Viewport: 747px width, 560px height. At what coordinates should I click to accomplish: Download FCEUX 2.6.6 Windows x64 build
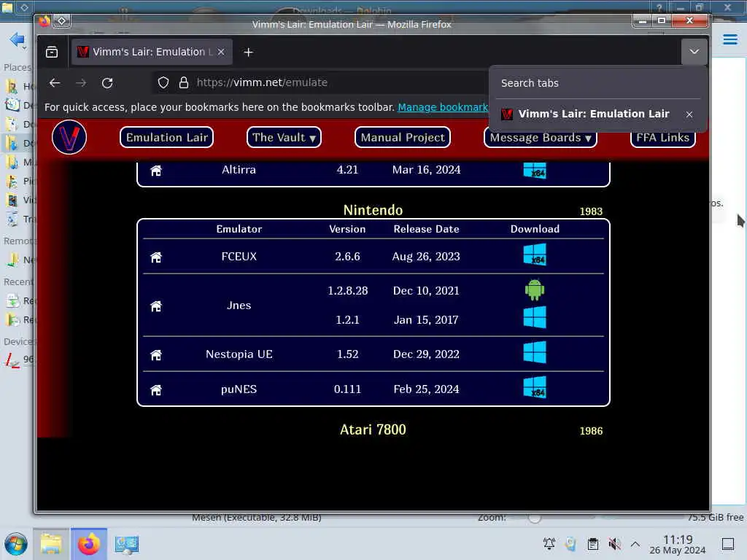point(535,254)
